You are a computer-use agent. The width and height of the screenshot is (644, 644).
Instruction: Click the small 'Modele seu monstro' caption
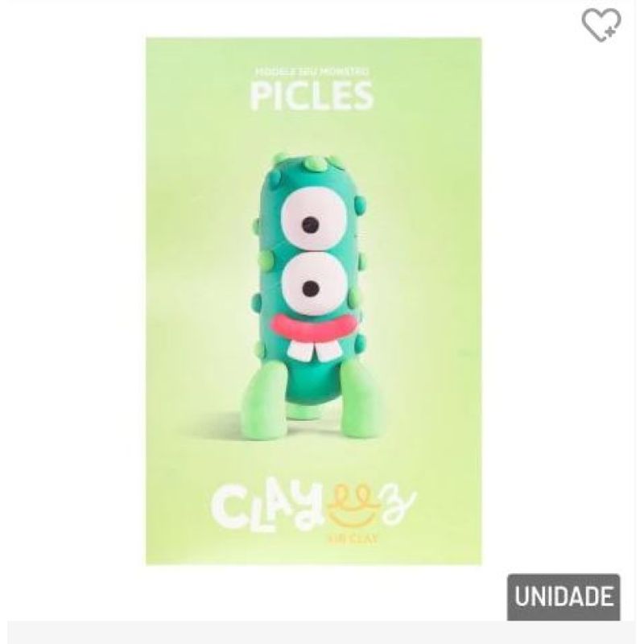(x=312, y=72)
